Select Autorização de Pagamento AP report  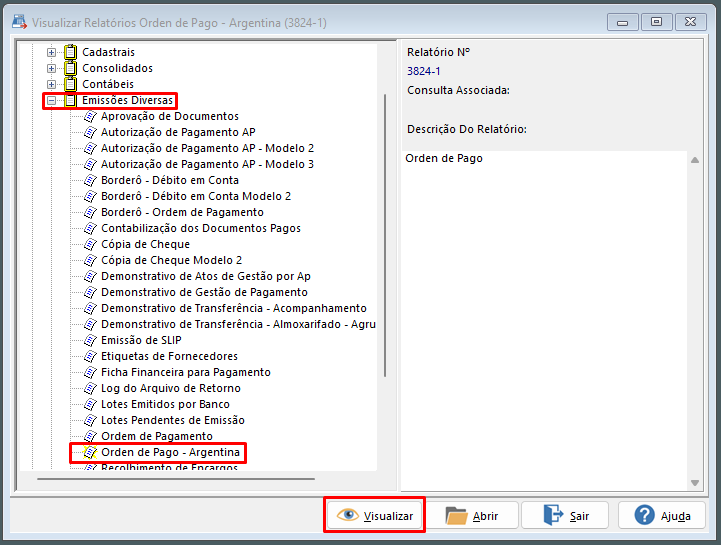[178, 132]
